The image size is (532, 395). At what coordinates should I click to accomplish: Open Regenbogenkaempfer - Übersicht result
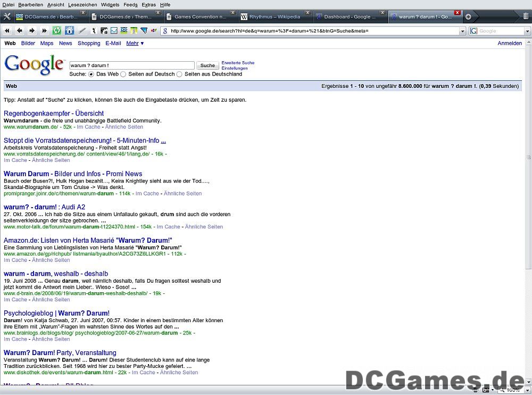54,113
